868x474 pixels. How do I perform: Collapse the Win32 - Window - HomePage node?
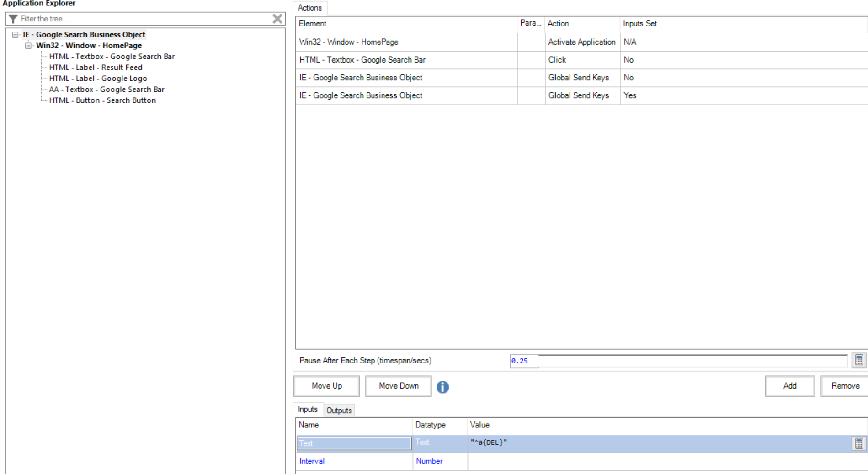pyautogui.click(x=28, y=45)
